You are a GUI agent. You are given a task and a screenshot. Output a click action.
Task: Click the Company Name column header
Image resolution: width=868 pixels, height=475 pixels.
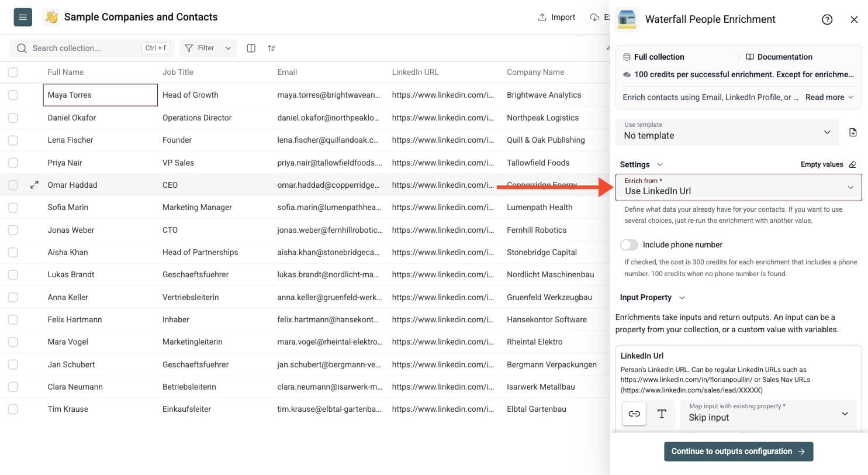pyautogui.click(x=535, y=73)
